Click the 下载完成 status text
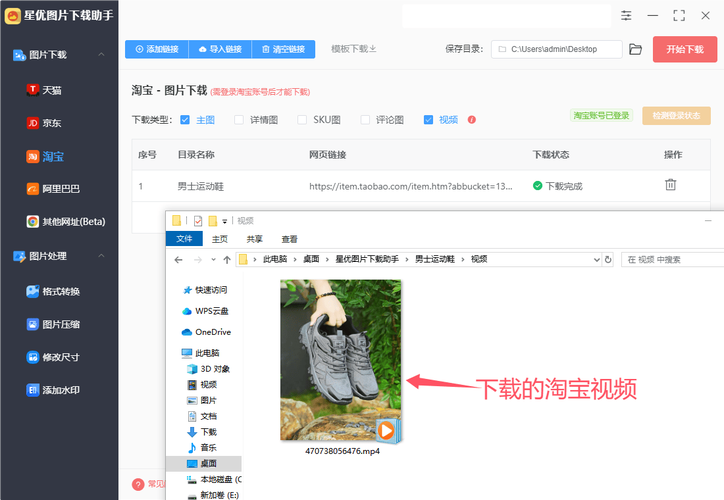The width and height of the screenshot is (724, 500). pos(564,186)
